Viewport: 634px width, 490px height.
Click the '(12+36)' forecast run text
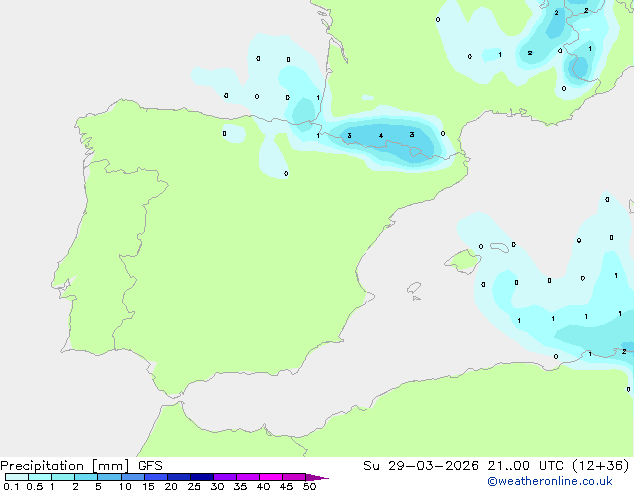(x=601, y=466)
